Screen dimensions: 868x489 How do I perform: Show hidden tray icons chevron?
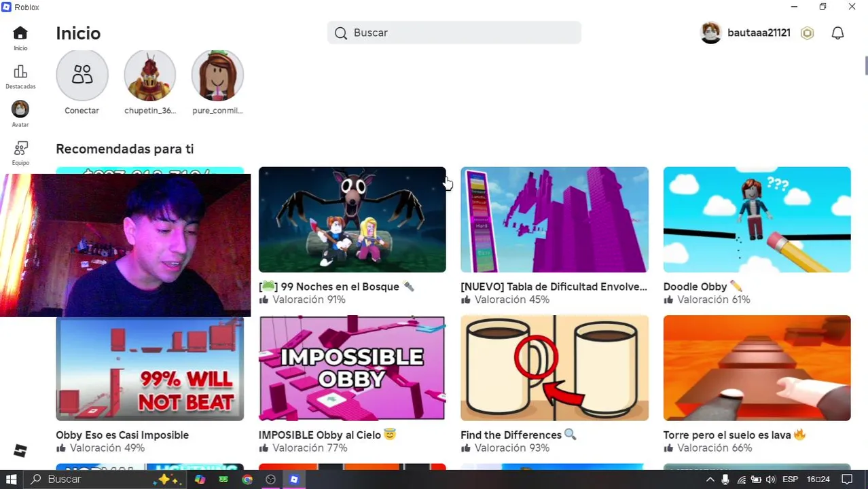pos(710,479)
